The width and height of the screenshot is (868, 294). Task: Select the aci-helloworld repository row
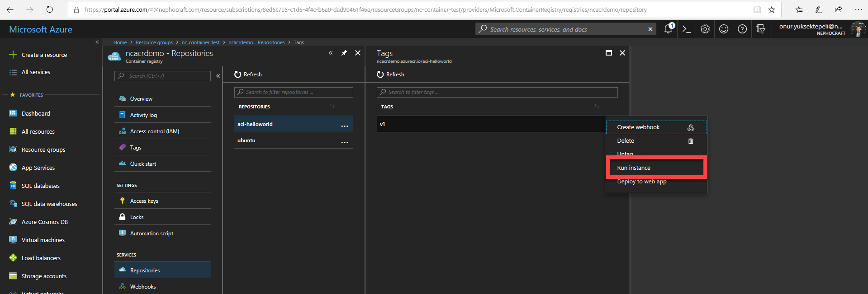(x=294, y=124)
